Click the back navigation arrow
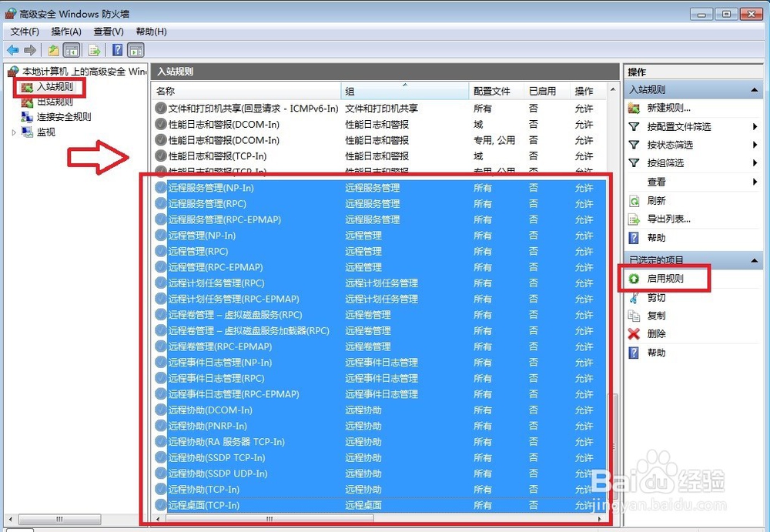The image size is (770, 532). (x=12, y=50)
